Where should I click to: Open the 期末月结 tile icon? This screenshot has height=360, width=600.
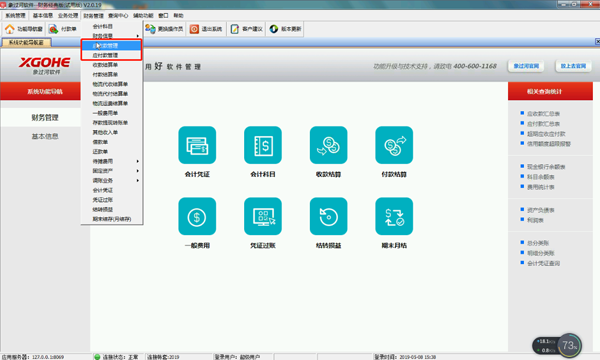pyautogui.click(x=394, y=216)
